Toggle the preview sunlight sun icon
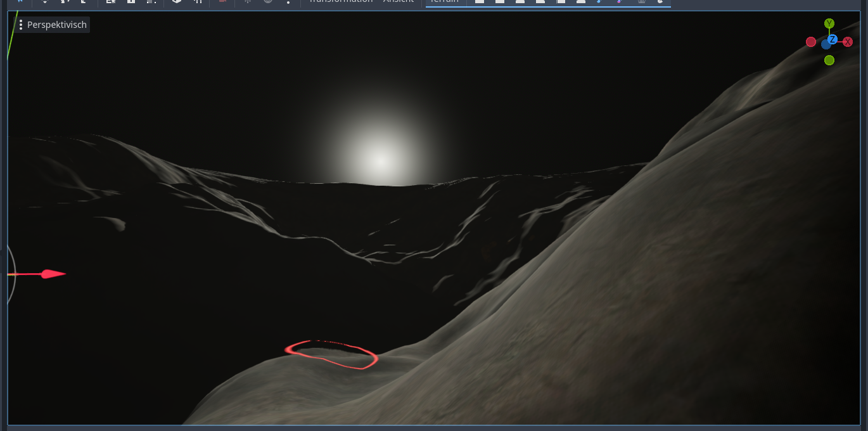The width and height of the screenshot is (868, 431). click(248, 3)
